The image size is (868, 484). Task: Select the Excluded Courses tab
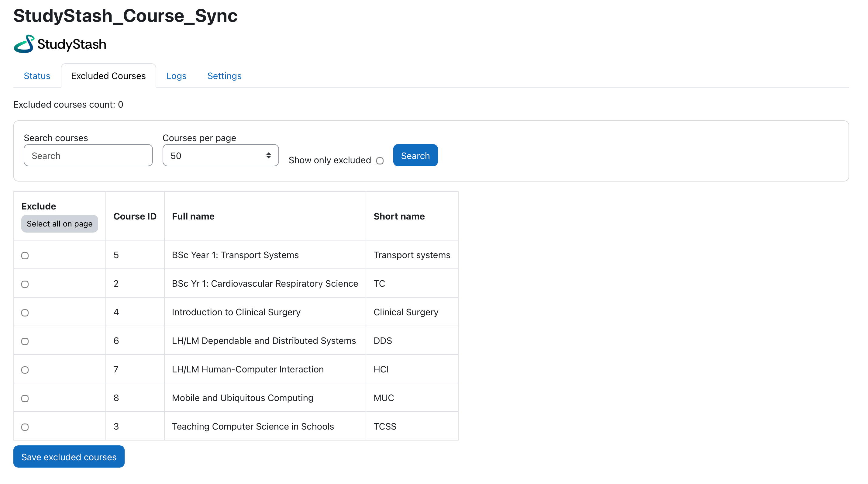click(x=108, y=76)
